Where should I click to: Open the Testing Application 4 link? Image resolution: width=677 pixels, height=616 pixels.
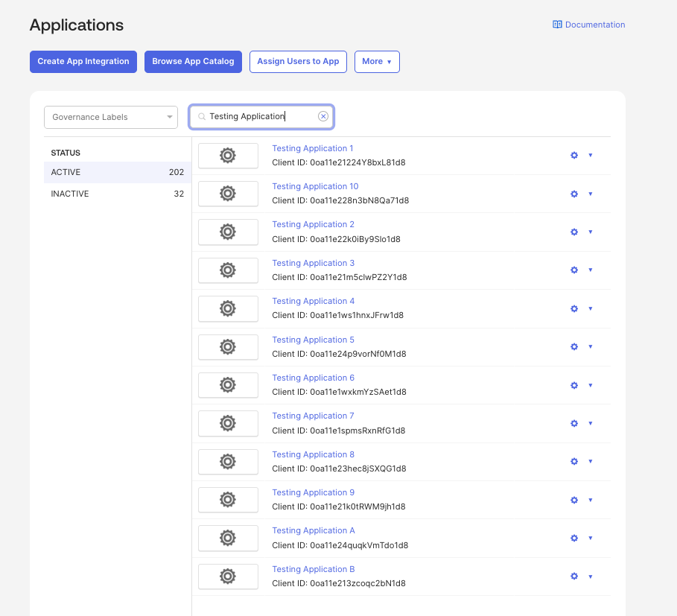313,302
